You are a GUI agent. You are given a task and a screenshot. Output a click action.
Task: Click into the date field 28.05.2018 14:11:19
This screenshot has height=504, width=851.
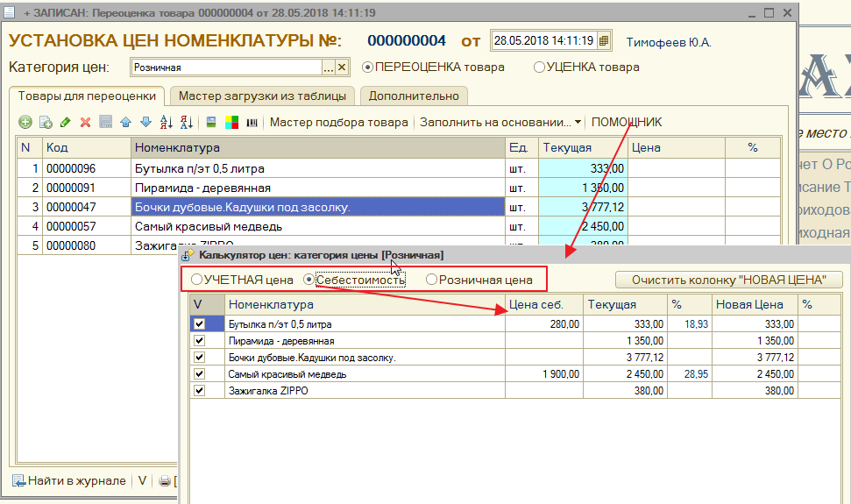pyautogui.click(x=543, y=40)
